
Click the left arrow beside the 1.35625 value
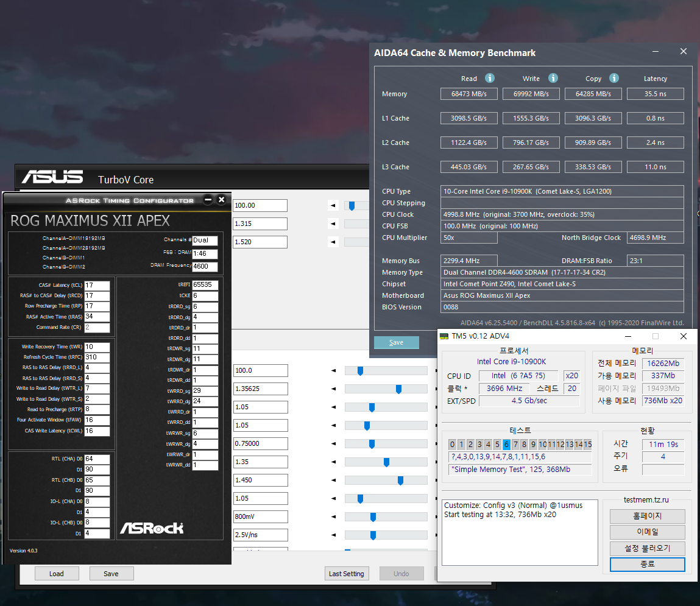[333, 389]
